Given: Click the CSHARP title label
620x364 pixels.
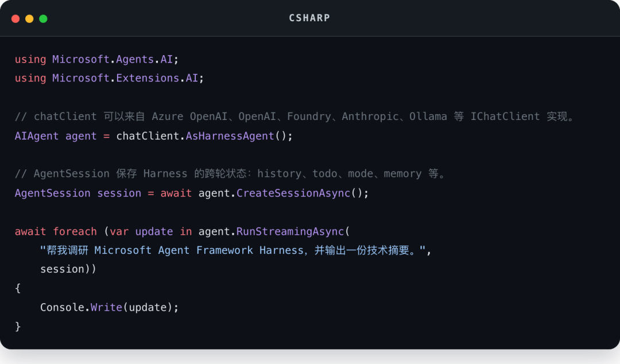Looking at the screenshot, I should (309, 18).
